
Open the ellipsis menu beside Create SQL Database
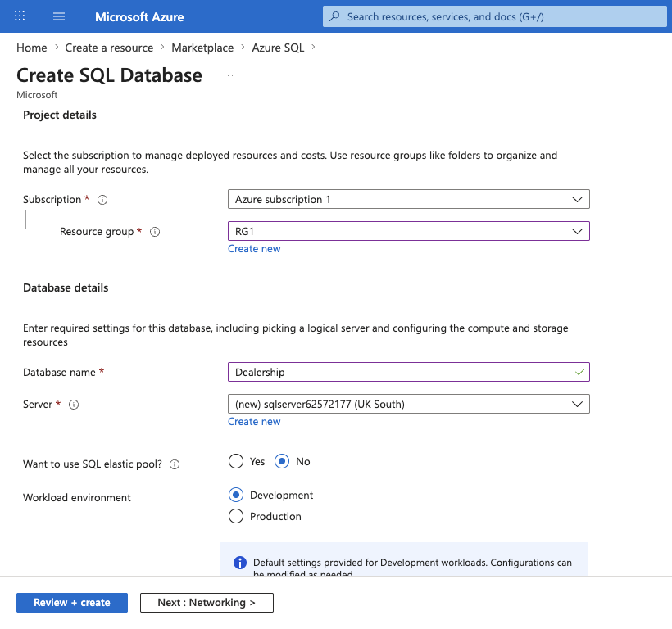point(229,75)
